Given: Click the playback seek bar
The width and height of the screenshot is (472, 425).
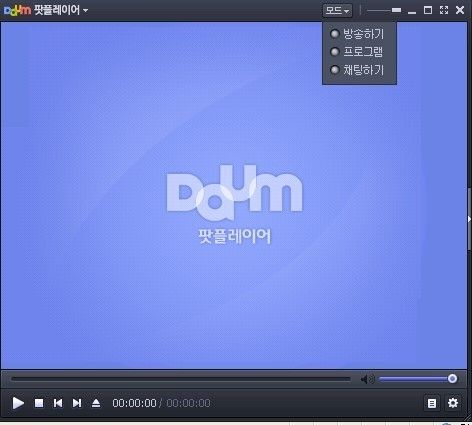Looking at the screenshot, I should pos(181,379).
